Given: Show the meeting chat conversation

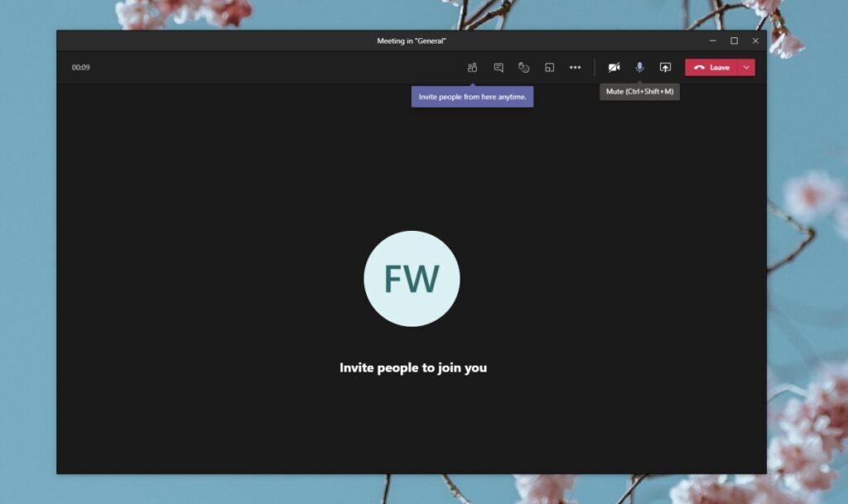Looking at the screenshot, I should (498, 67).
